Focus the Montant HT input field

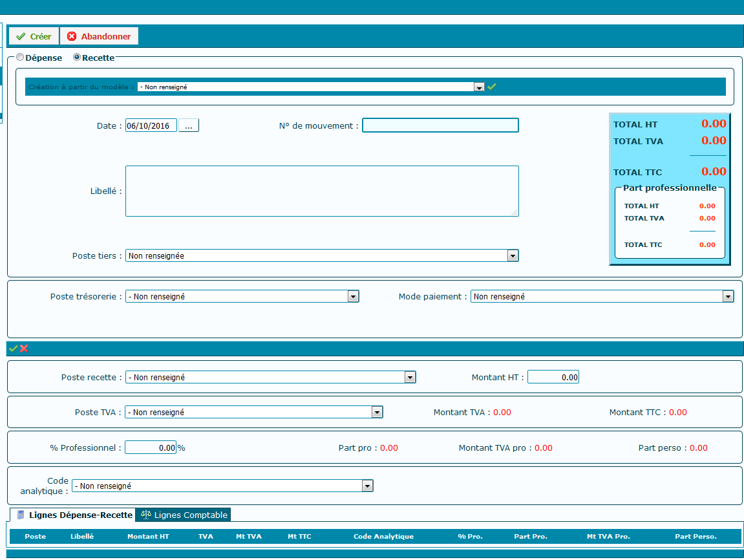553,377
